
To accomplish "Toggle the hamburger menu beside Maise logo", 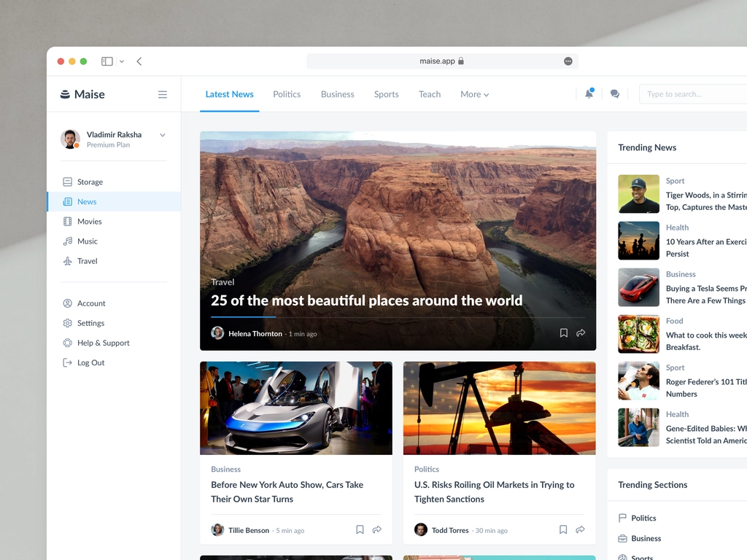I will pos(163,94).
